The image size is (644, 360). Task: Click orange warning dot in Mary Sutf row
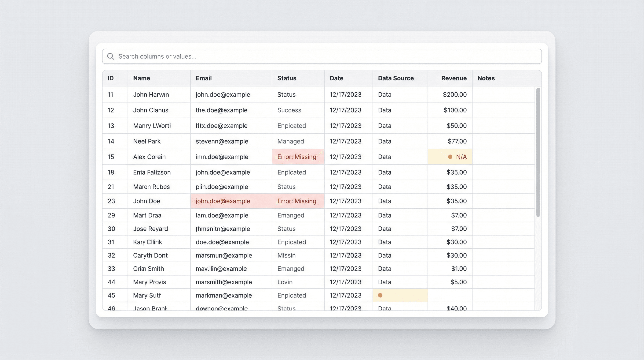click(x=380, y=295)
